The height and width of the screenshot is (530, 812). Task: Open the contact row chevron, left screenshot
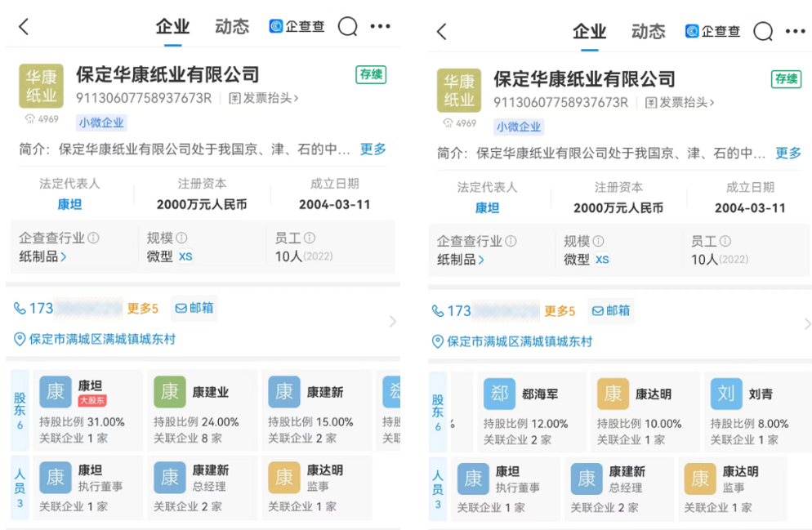tap(393, 322)
